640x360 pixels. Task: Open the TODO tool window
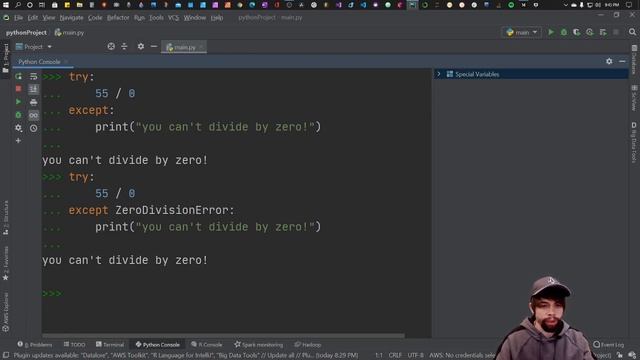74,344
